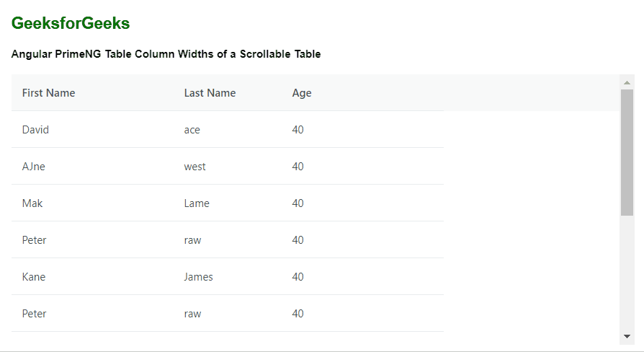Click the age value in Kane's row
Screen dimensions: 644x352
298,277
